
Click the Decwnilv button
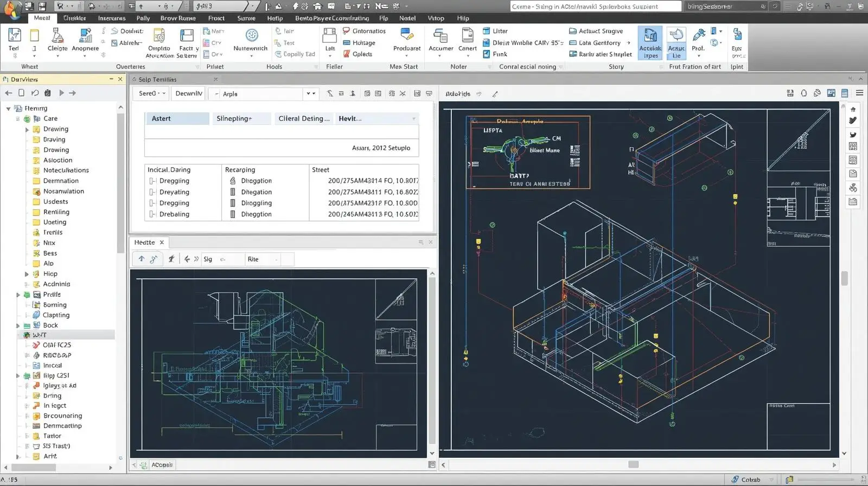pos(188,94)
